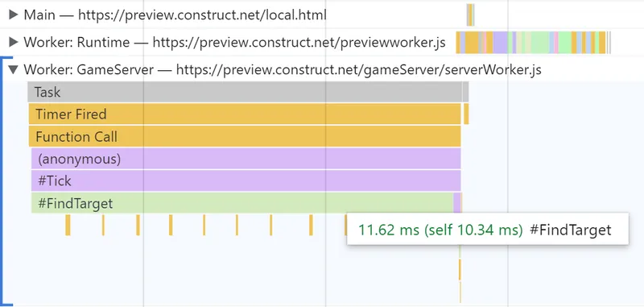
Task: Click the second small orange bar under #FindTarget
Action: (103, 225)
